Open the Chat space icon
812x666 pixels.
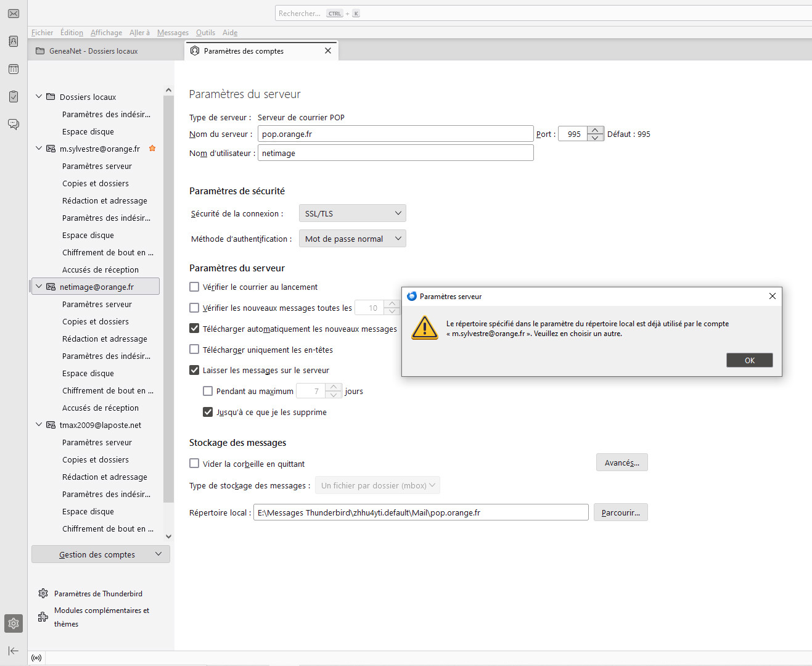pos(14,125)
